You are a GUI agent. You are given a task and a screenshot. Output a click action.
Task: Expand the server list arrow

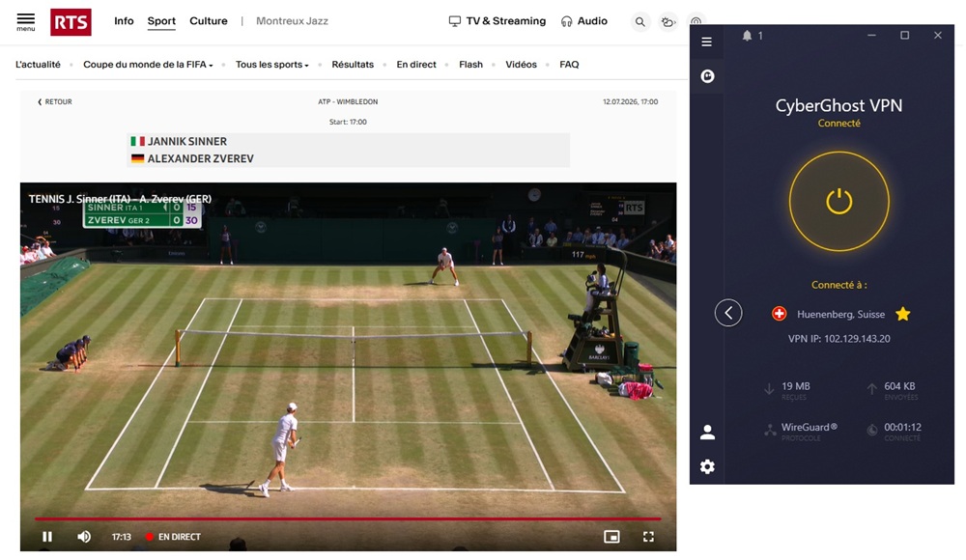(728, 313)
